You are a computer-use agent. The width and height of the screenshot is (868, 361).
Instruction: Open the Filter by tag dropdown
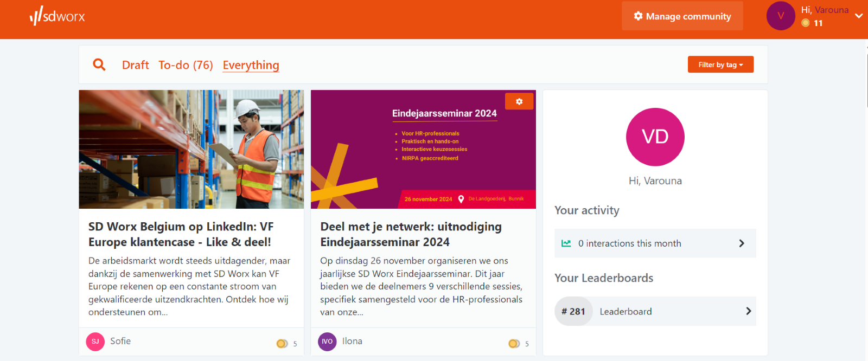[x=720, y=65]
